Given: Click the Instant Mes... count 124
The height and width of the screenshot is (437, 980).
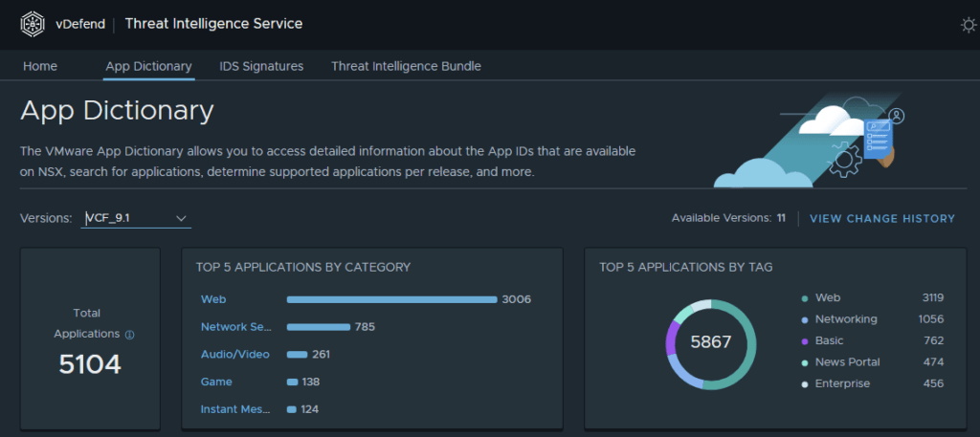Looking at the screenshot, I should (309, 409).
